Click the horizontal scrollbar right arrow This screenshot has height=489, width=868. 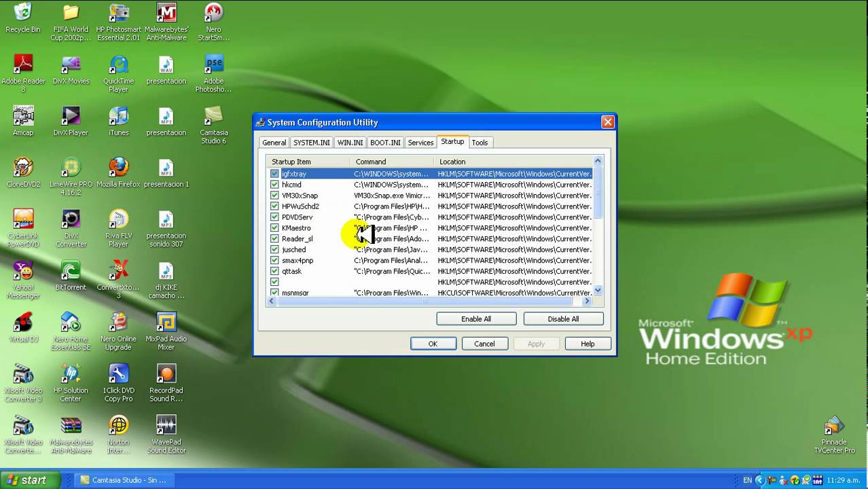pyautogui.click(x=587, y=301)
